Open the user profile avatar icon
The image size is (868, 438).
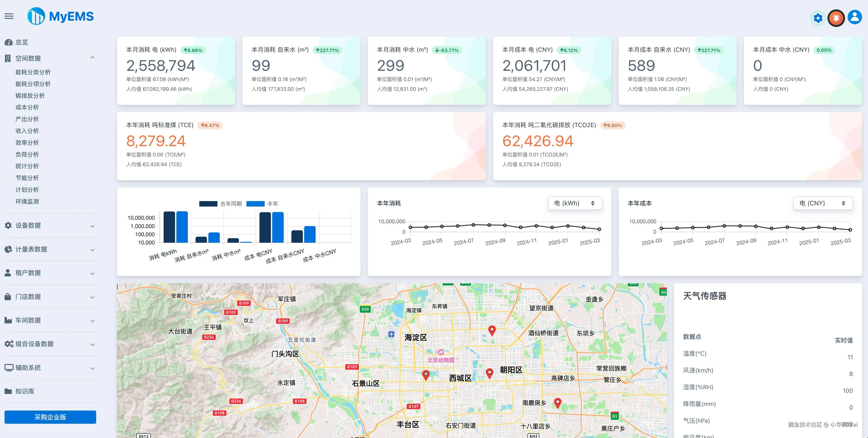tap(855, 17)
